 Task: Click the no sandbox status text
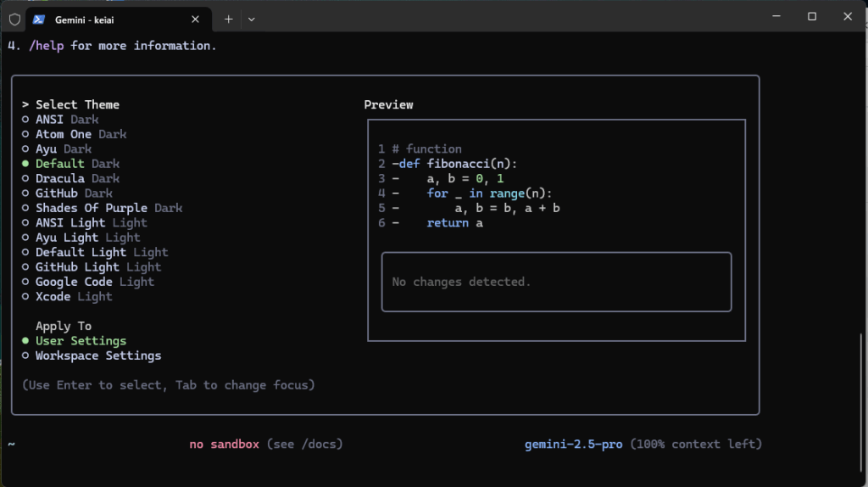(x=224, y=445)
